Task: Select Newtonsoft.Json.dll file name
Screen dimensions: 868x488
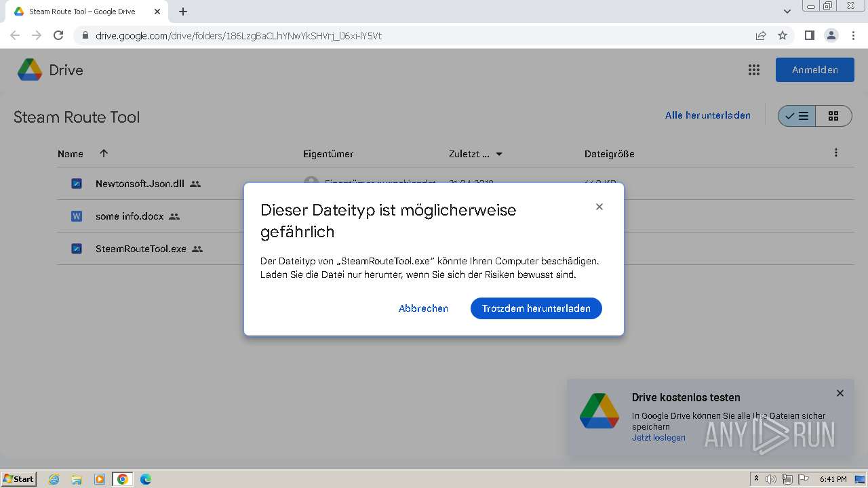Action: tap(140, 184)
